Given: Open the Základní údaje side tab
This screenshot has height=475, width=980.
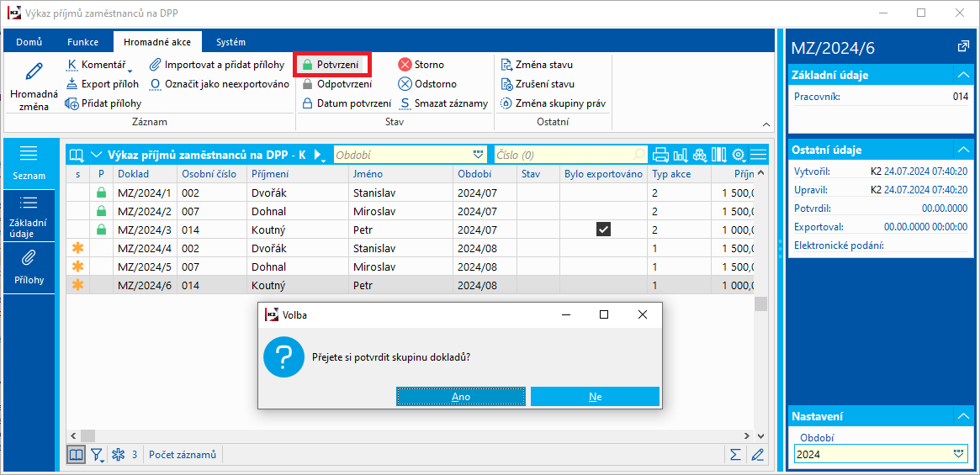Looking at the screenshot, I should [x=30, y=217].
